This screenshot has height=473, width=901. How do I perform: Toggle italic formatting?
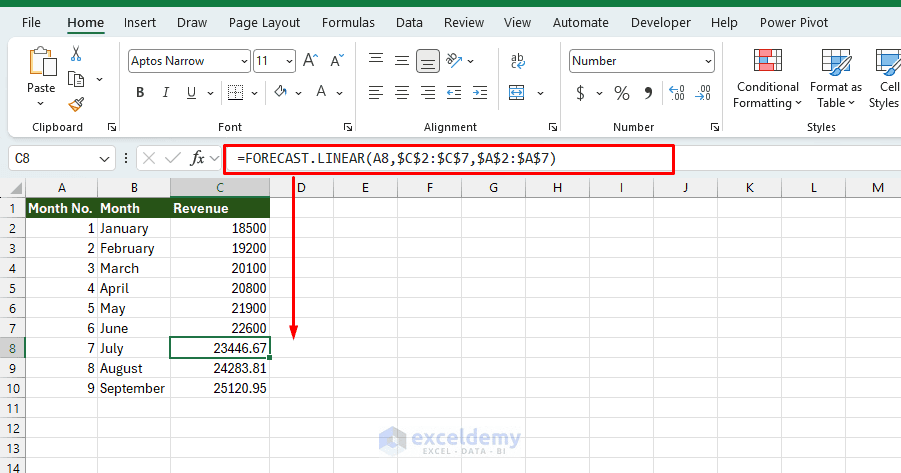point(165,93)
